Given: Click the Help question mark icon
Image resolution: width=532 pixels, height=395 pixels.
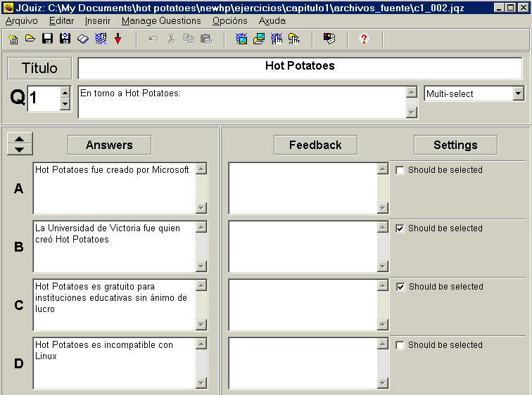Looking at the screenshot, I should coord(364,39).
